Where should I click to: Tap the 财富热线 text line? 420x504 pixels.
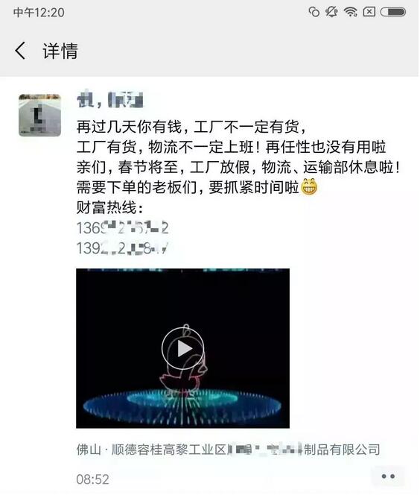pyautogui.click(x=109, y=208)
